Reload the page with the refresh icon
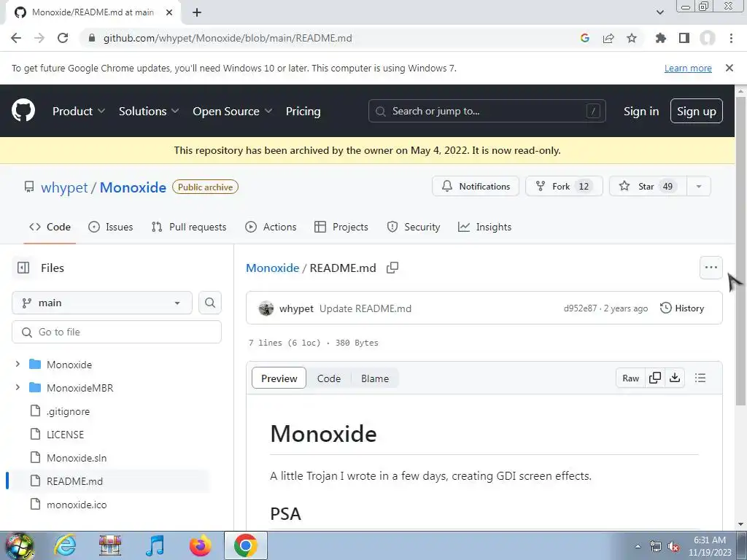 (63, 38)
